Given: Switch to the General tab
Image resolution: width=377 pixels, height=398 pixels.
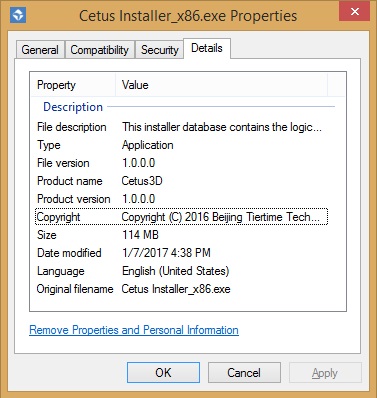Looking at the screenshot, I should pyautogui.click(x=40, y=50).
